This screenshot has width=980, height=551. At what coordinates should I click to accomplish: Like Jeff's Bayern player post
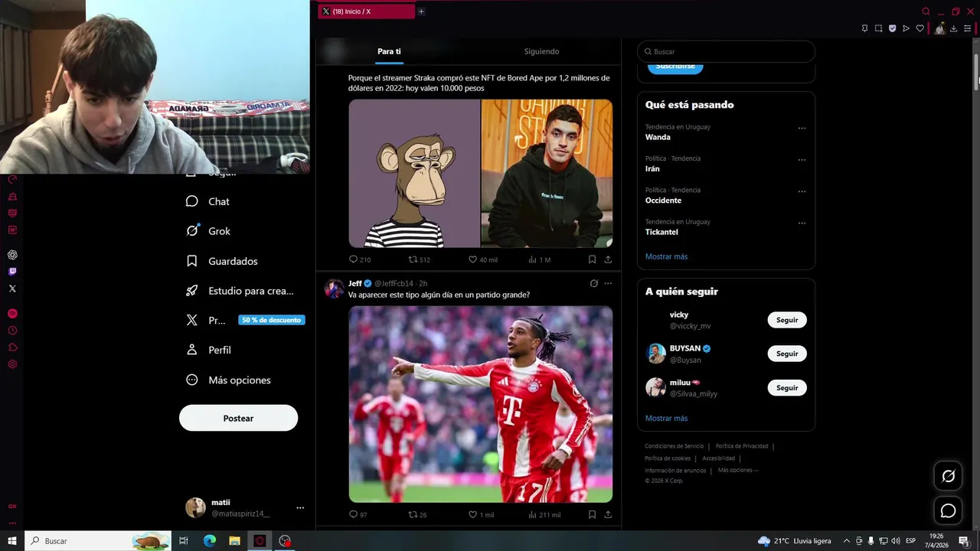pos(481,514)
